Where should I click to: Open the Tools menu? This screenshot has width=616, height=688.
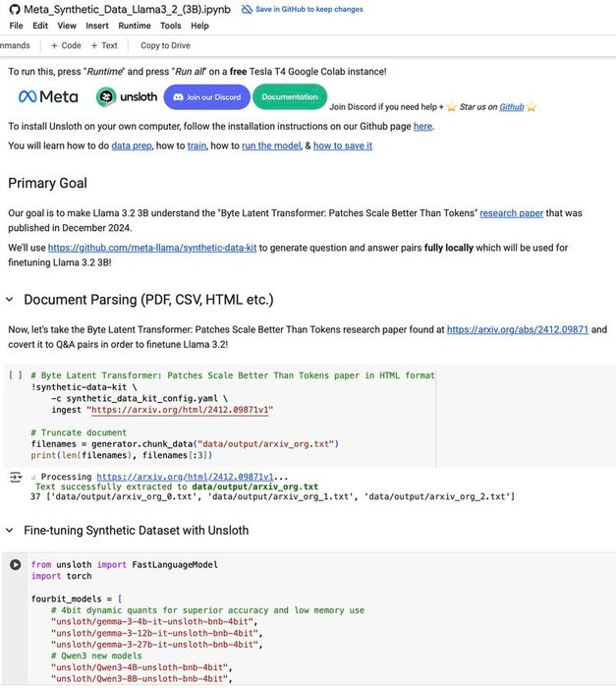click(171, 26)
